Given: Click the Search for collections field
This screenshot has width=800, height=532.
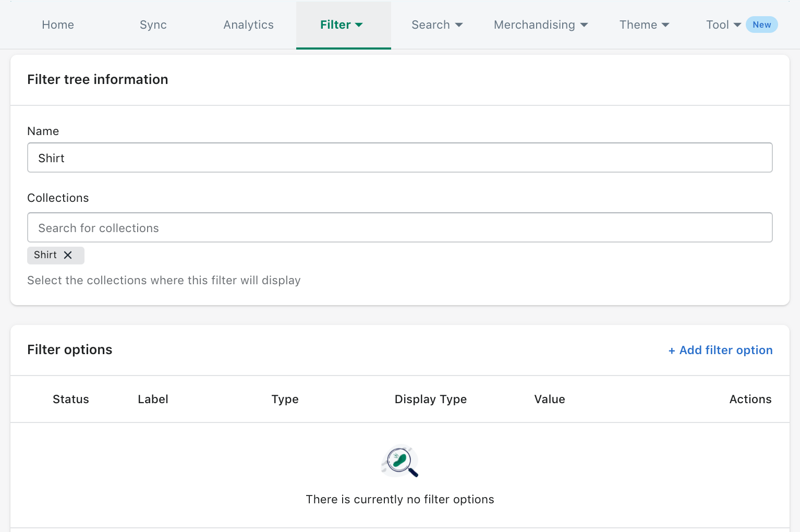Looking at the screenshot, I should (x=399, y=227).
